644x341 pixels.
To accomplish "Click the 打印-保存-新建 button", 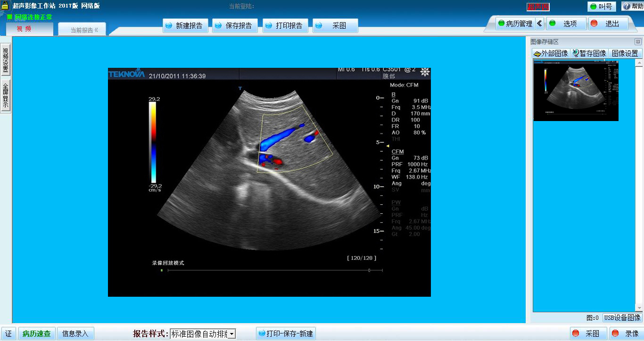I will 286,333.
